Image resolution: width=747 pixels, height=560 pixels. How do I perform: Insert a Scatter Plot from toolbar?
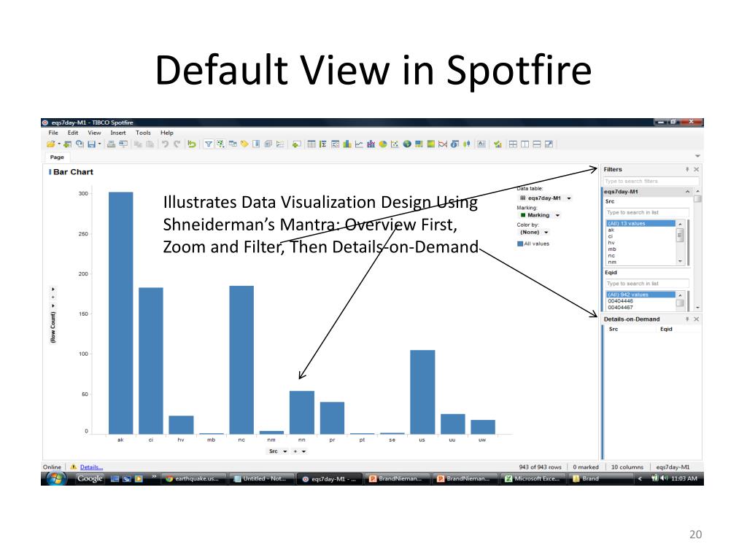[x=395, y=144]
